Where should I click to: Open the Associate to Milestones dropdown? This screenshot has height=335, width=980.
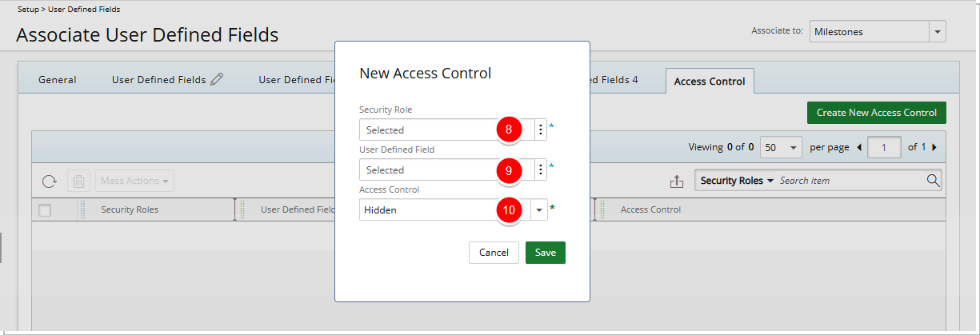tap(936, 32)
